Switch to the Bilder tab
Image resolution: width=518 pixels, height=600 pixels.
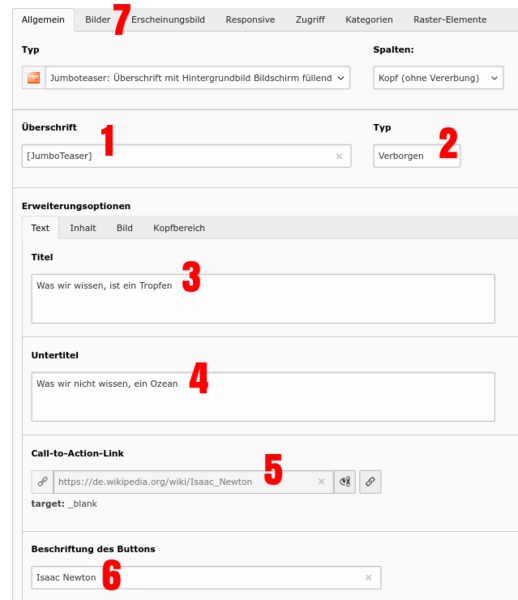[x=98, y=20]
